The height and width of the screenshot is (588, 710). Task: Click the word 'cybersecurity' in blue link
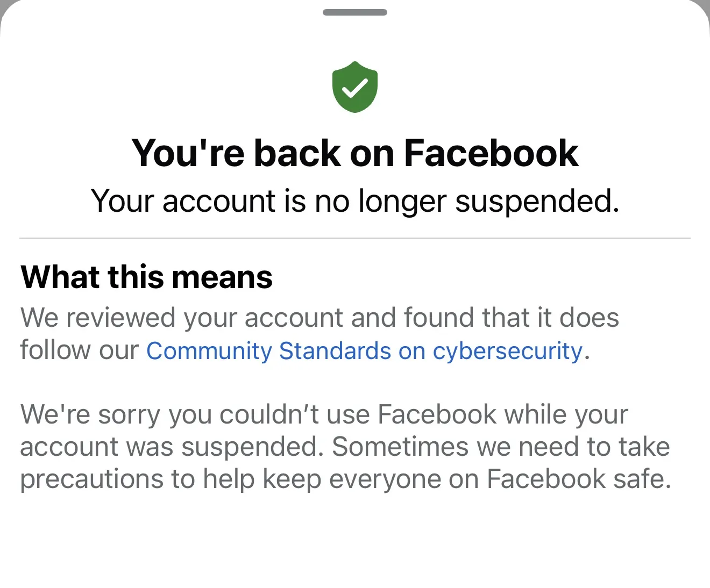[507, 351]
